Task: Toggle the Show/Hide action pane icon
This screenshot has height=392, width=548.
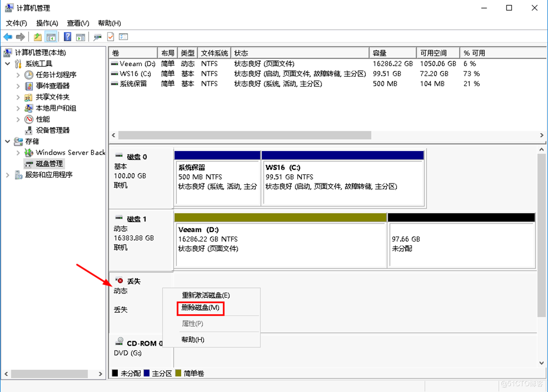Action: (x=81, y=37)
